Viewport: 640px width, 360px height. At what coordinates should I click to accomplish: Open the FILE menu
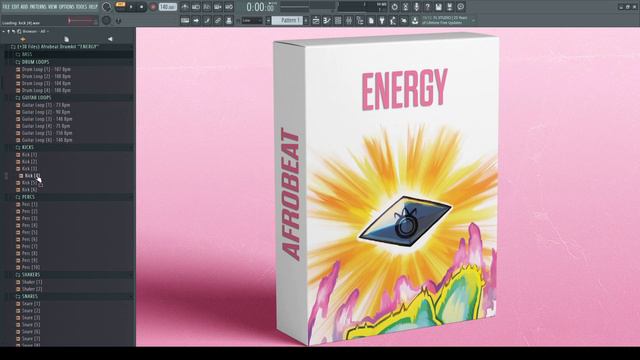tap(7, 7)
